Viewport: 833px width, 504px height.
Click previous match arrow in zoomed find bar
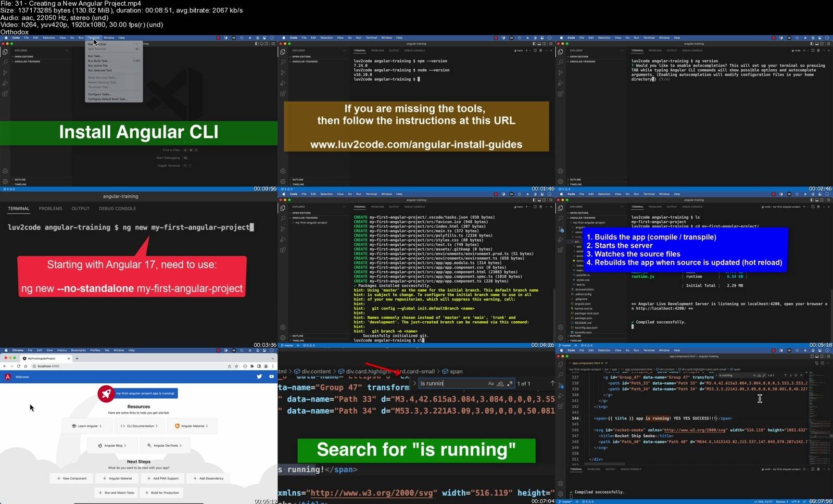coord(552,383)
